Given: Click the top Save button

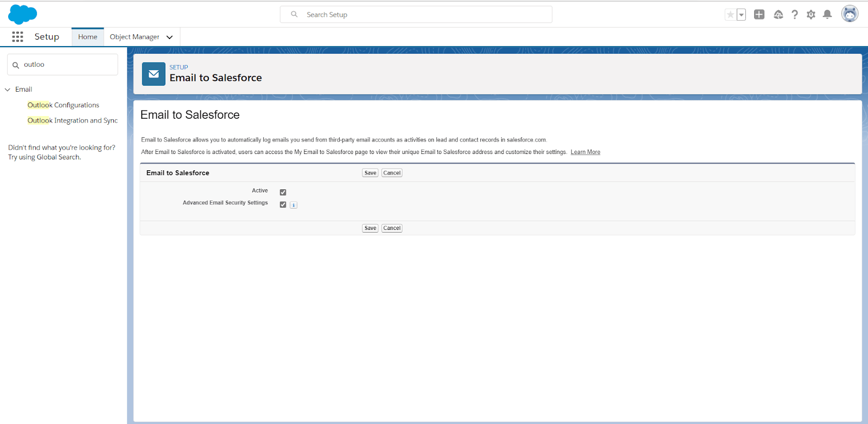Looking at the screenshot, I should tap(370, 173).
